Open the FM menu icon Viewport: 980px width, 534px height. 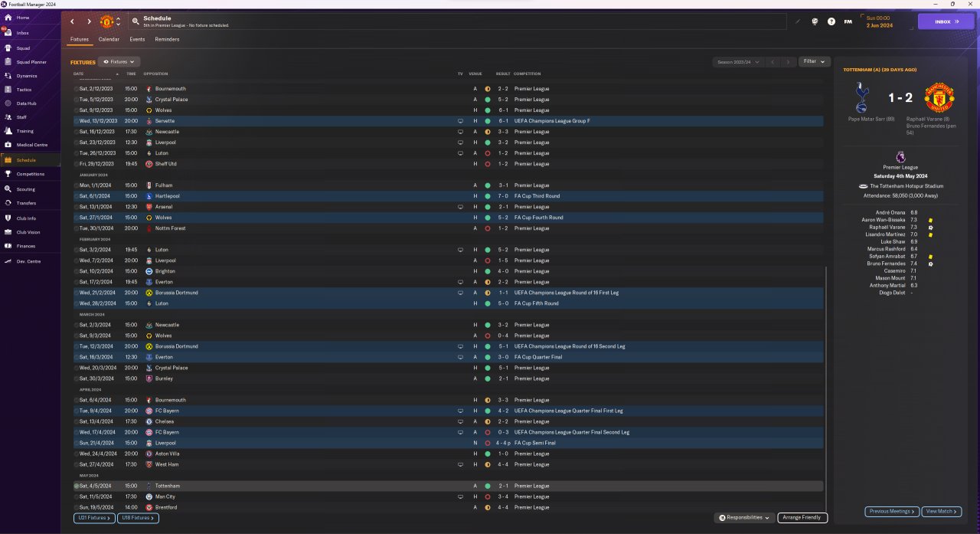(848, 21)
